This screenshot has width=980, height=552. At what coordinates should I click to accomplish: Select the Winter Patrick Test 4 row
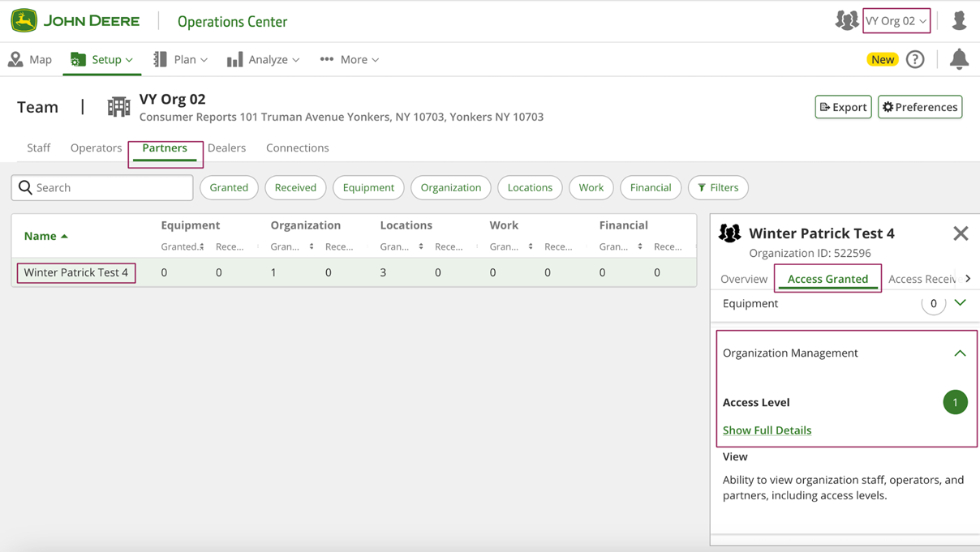coord(76,272)
